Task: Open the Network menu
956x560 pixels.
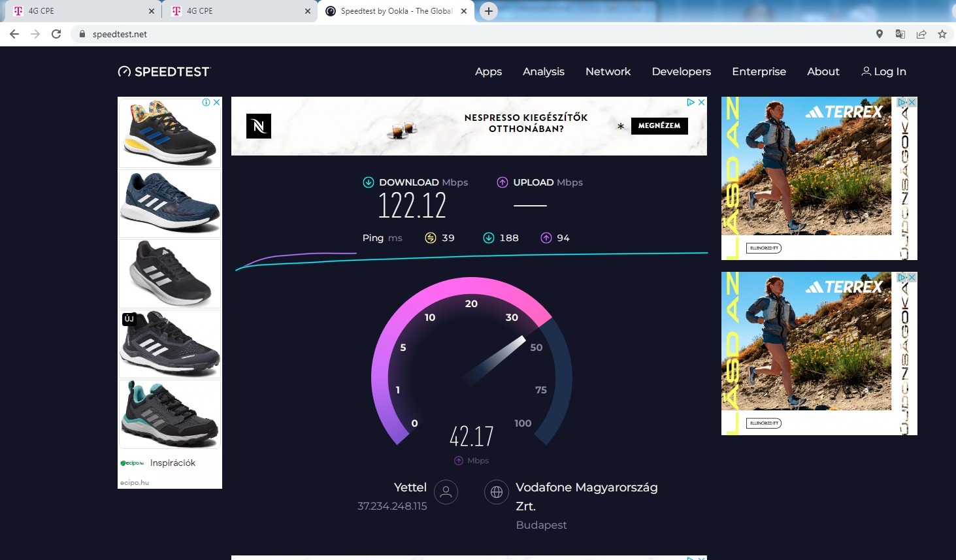Action: [x=608, y=72]
